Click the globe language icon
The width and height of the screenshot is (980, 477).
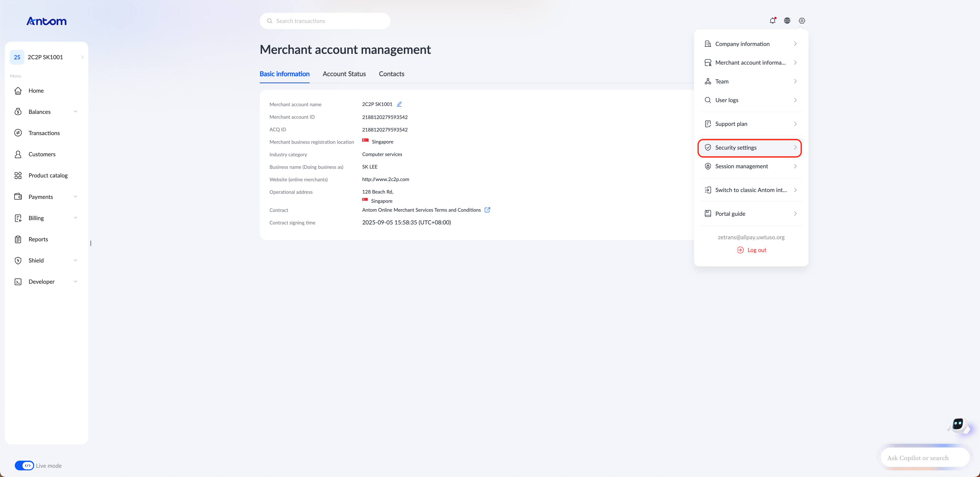[x=787, y=21]
